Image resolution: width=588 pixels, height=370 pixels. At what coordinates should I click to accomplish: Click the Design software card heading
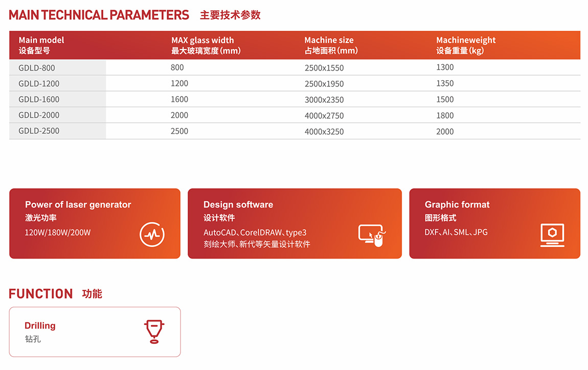click(x=238, y=204)
